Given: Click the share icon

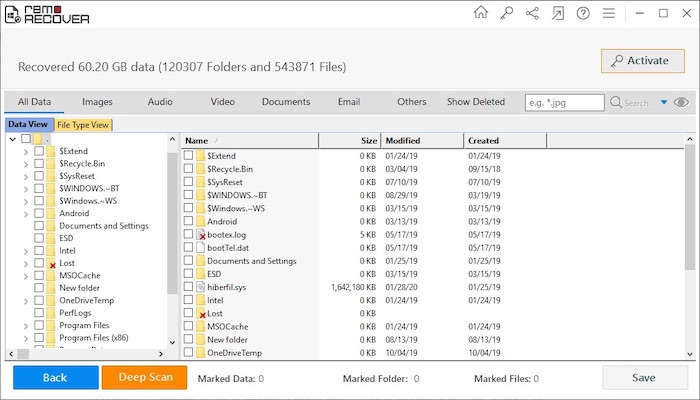Looking at the screenshot, I should click(x=532, y=13).
